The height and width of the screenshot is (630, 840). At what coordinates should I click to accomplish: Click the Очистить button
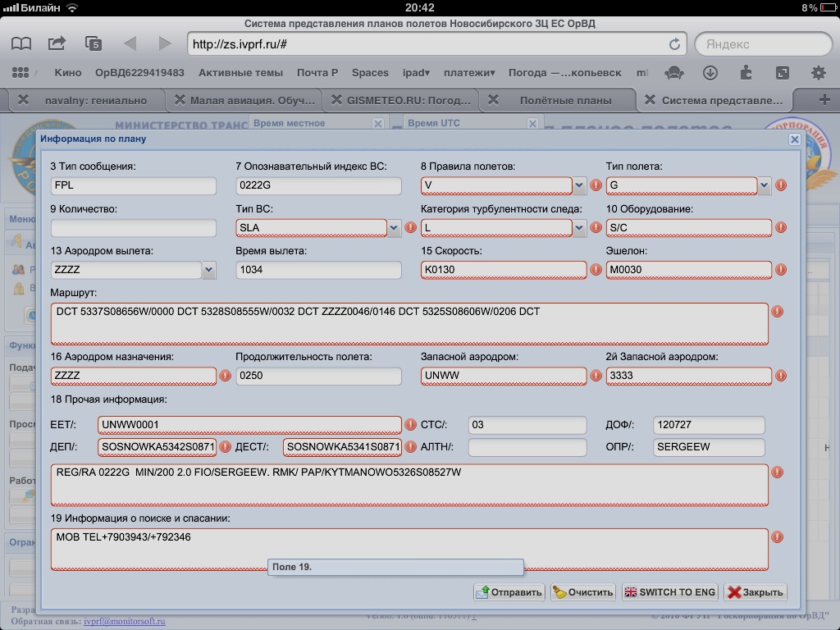pos(582,592)
